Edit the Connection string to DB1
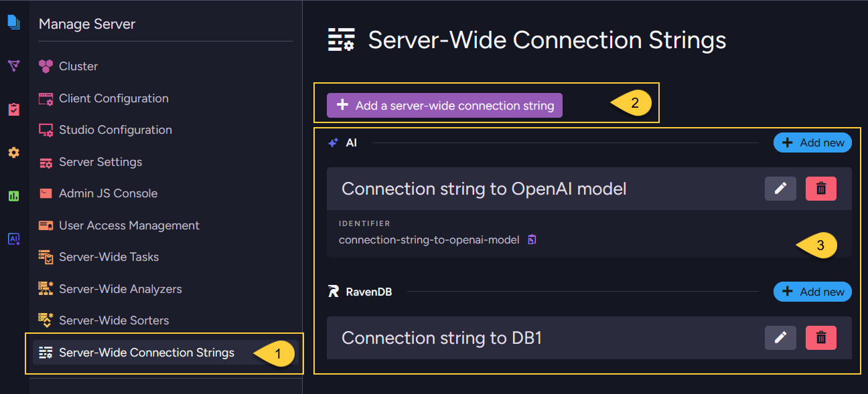This screenshot has width=868, height=394. point(780,338)
